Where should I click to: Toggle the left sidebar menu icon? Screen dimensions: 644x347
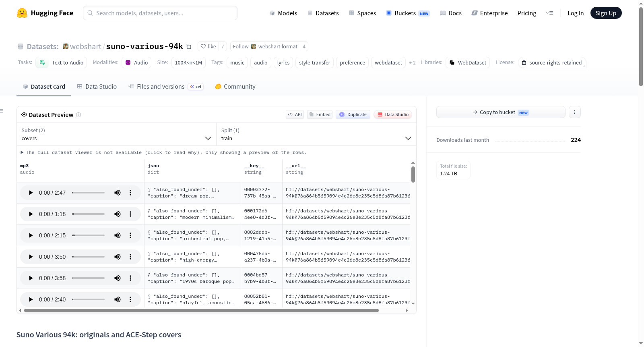(2, 111)
